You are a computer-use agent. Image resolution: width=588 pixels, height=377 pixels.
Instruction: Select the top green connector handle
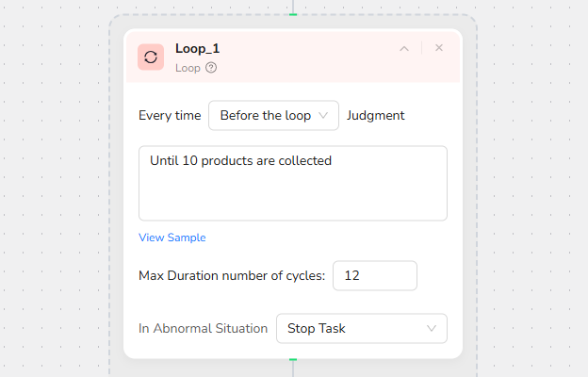click(293, 13)
